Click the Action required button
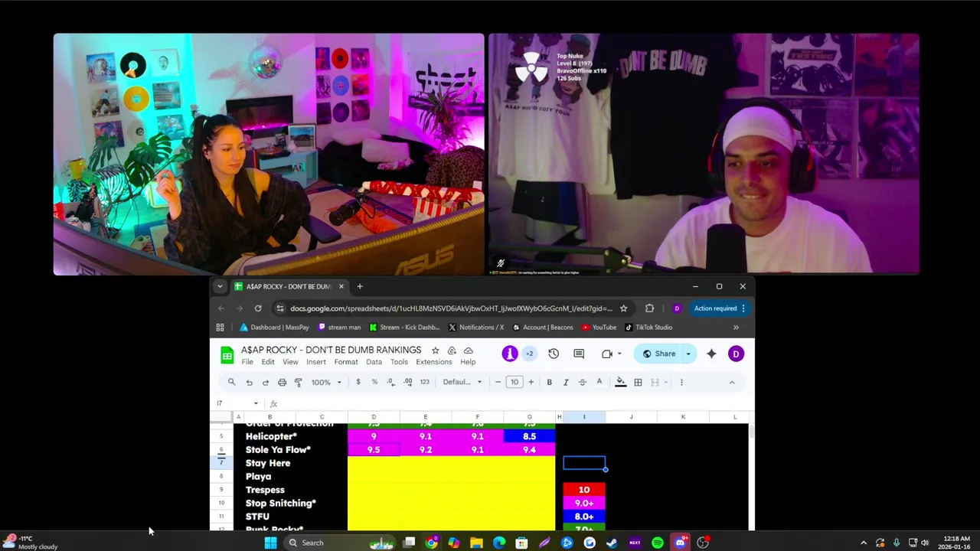 click(x=720, y=308)
